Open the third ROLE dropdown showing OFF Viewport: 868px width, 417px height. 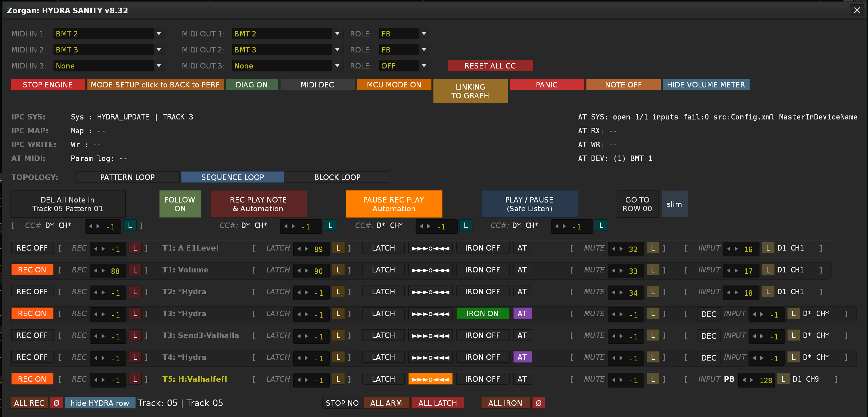tap(404, 66)
